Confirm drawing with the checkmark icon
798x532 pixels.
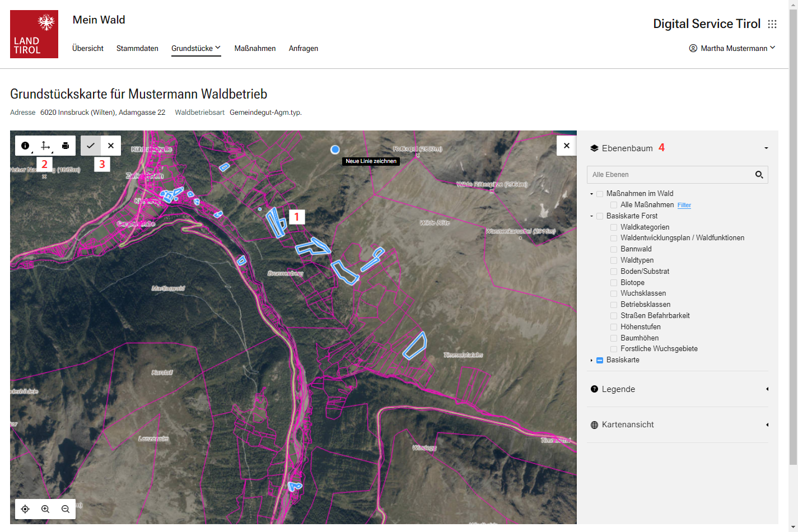point(91,146)
